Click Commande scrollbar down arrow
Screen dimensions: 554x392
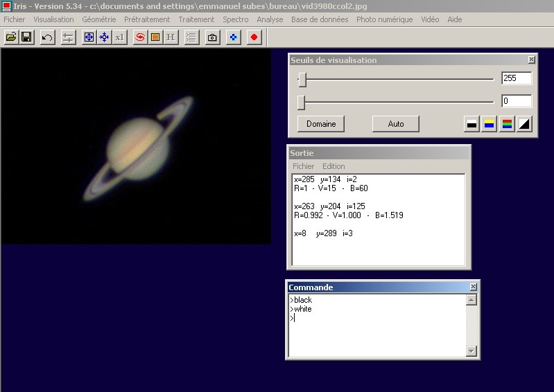pos(471,350)
